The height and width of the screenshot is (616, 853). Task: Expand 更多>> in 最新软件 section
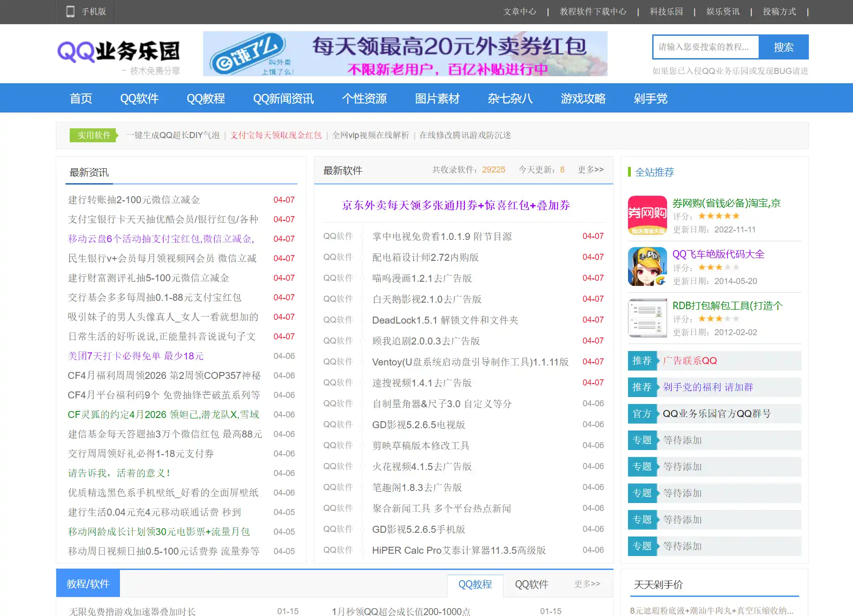(x=590, y=170)
